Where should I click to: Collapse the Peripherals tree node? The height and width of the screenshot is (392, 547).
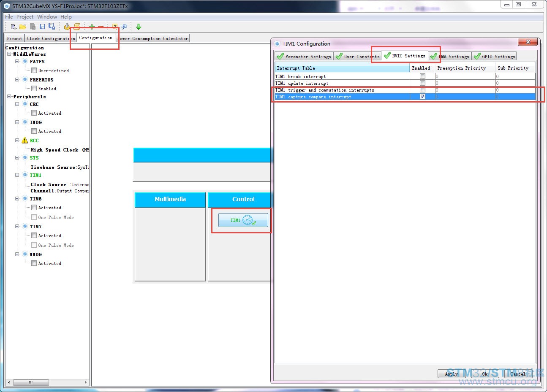coord(9,97)
